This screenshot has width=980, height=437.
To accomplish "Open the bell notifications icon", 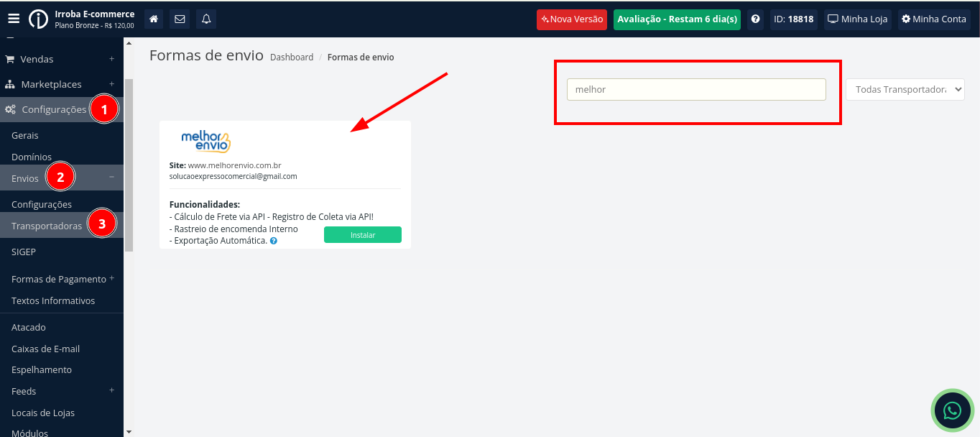I will [206, 19].
